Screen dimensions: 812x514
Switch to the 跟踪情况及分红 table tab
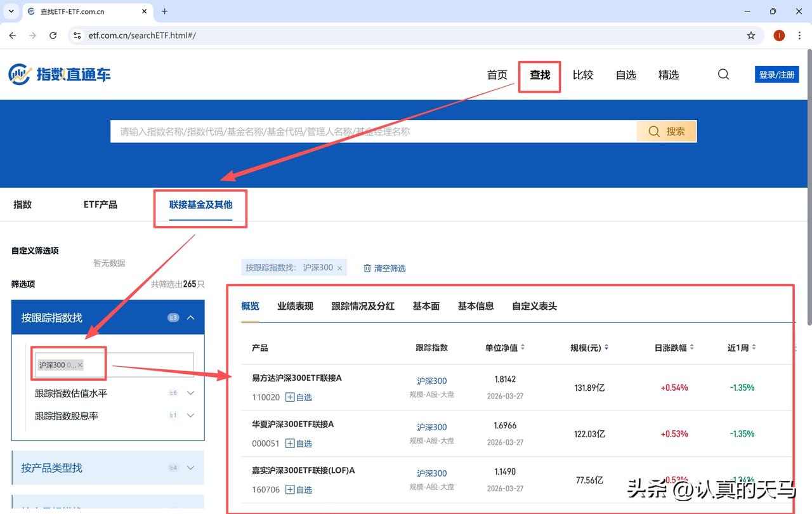(363, 306)
